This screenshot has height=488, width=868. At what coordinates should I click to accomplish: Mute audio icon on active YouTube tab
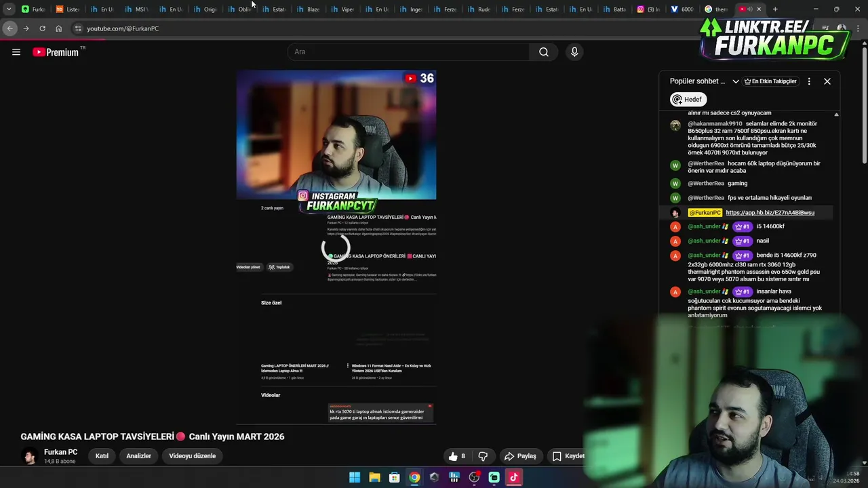point(750,9)
